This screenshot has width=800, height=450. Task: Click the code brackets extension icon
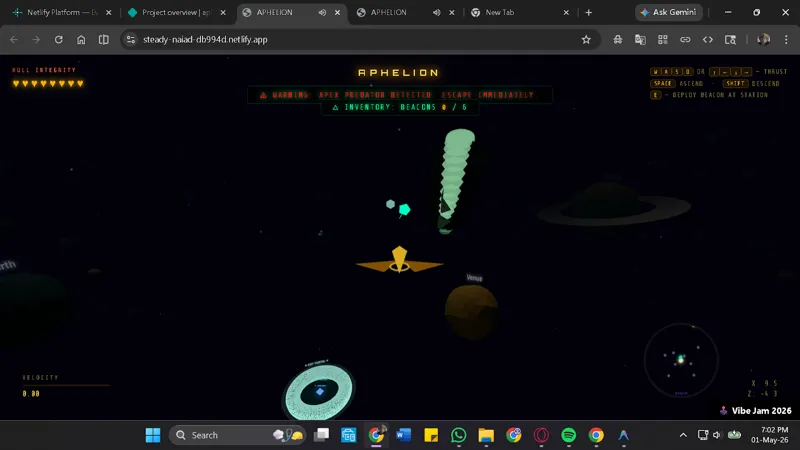point(708,39)
